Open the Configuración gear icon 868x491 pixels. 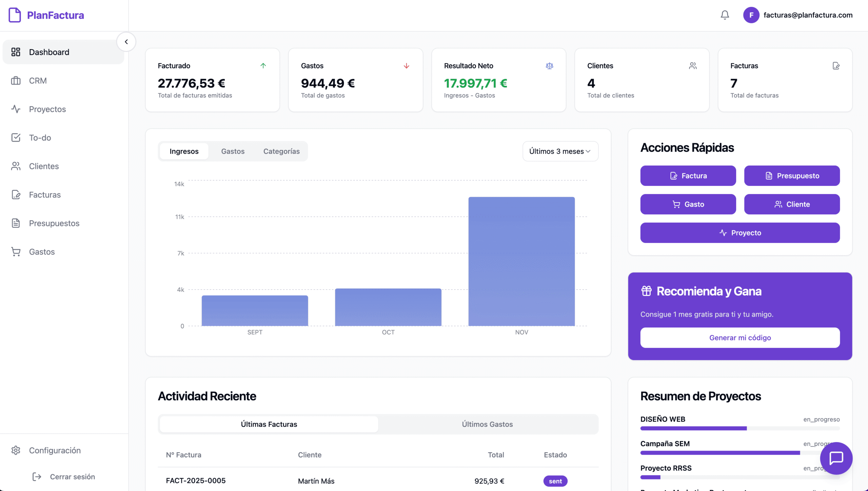(16, 450)
